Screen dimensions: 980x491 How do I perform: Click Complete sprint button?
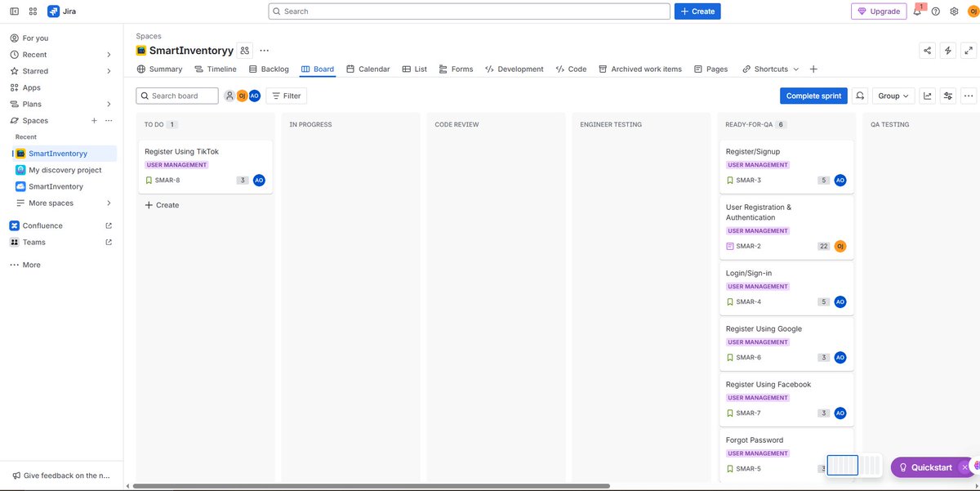click(813, 96)
